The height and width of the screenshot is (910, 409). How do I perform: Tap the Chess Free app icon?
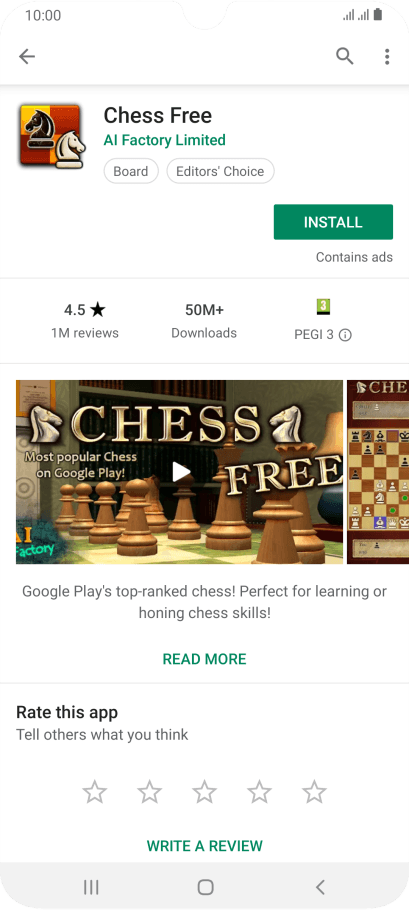coord(52,136)
